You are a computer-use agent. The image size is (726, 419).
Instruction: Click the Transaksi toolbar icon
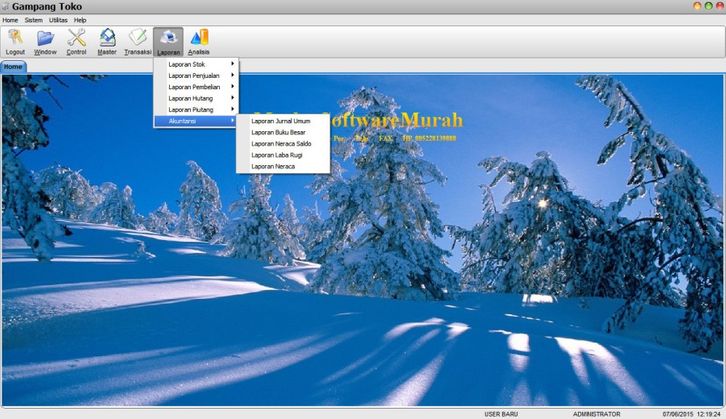tap(138, 40)
